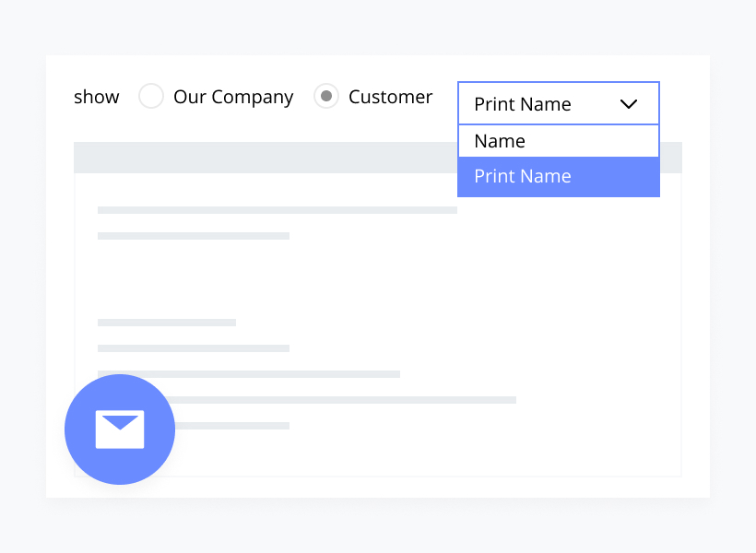Click the short second line under the first

point(194,236)
